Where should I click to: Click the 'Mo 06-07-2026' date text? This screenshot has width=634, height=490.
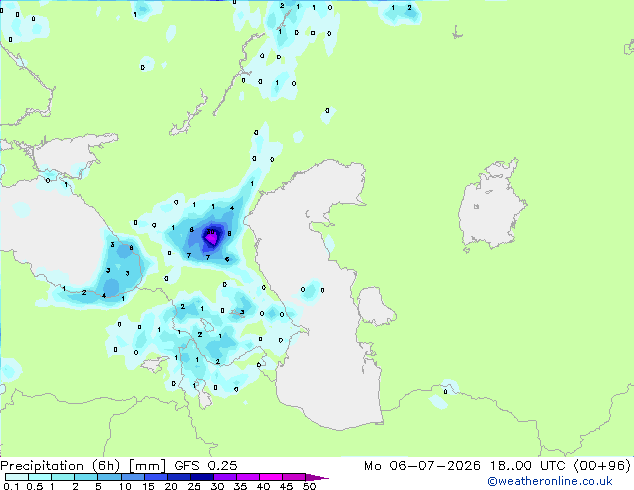(422, 466)
